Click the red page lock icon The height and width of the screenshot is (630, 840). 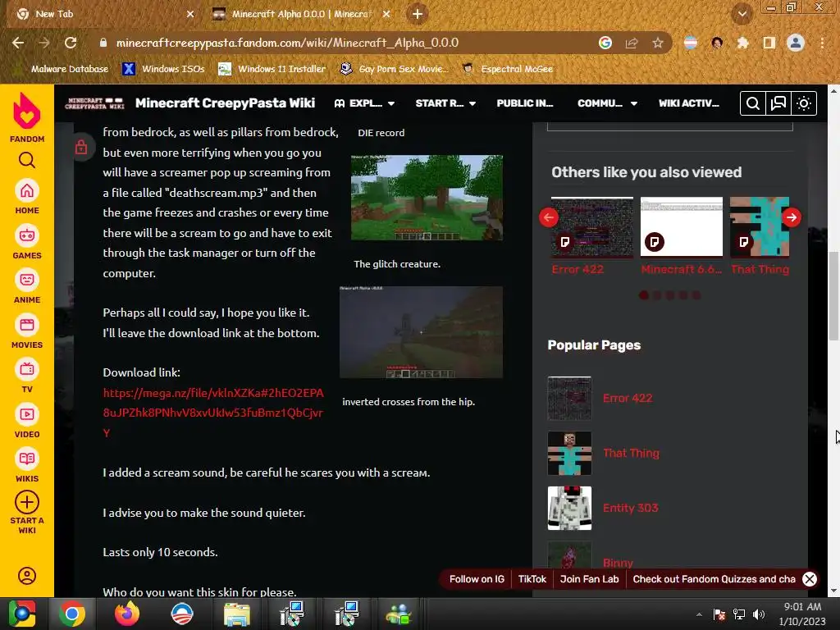(81, 147)
